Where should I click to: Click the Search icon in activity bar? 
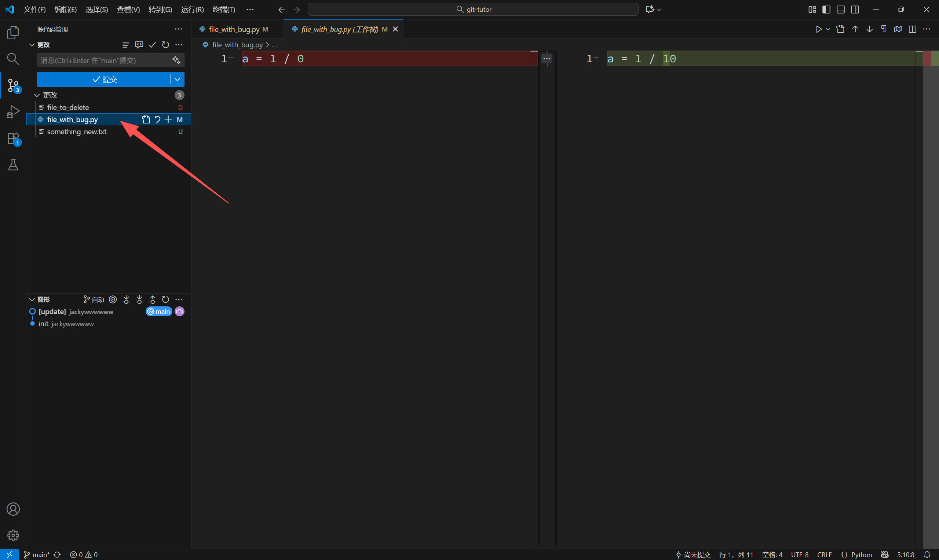pyautogui.click(x=13, y=59)
